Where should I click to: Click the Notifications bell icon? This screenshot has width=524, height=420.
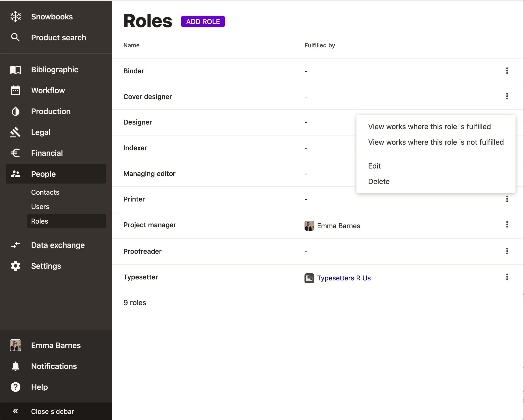tap(16, 366)
